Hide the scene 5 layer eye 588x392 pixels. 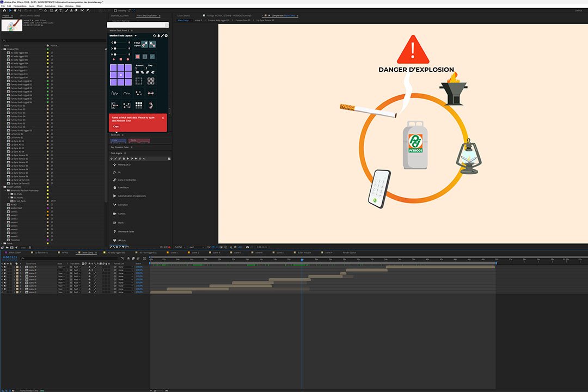[x=2, y=279]
